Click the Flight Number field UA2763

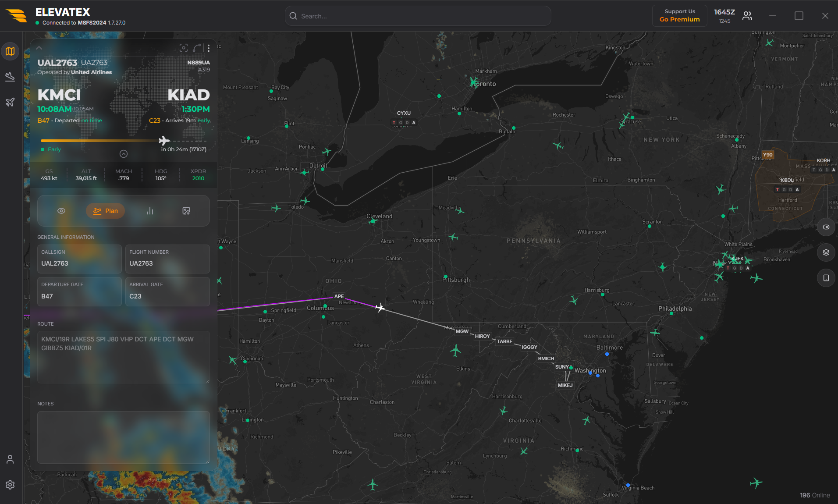pos(167,259)
